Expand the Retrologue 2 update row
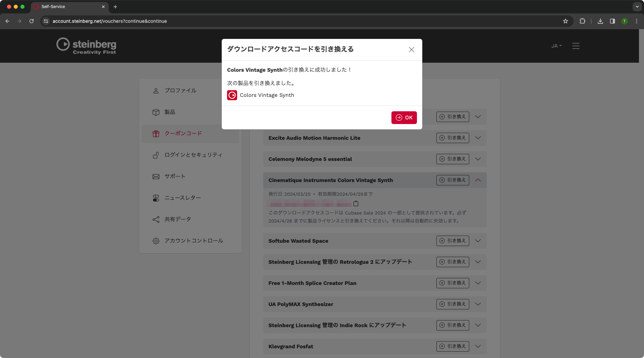The height and width of the screenshot is (358, 644). [x=478, y=262]
